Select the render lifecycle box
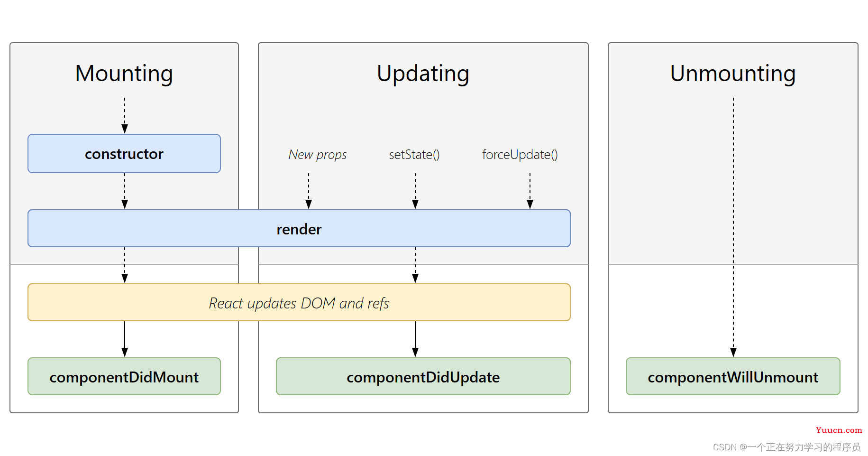868x456 pixels. 299,229
